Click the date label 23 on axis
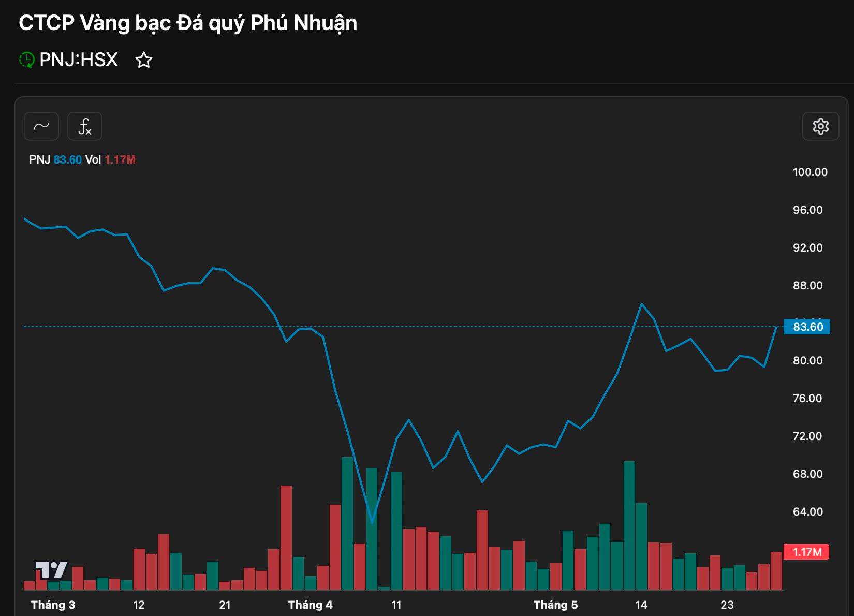The width and height of the screenshot is (854, 616). click(x=727, y=605)
